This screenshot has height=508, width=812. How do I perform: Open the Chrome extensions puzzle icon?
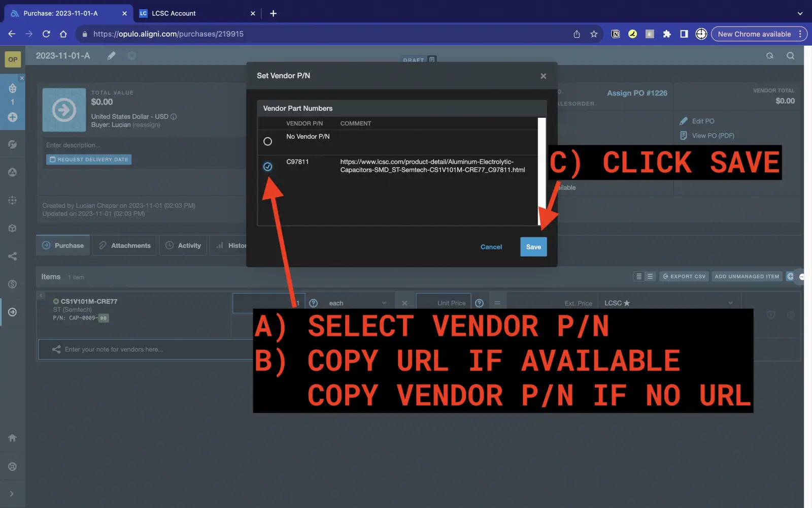[x=667, y=34]
